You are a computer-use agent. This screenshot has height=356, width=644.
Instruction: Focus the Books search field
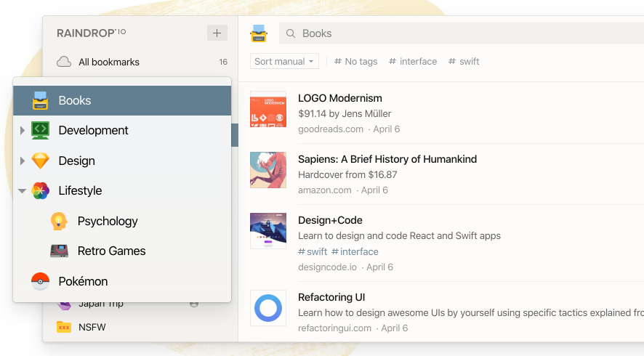[462, 33]
